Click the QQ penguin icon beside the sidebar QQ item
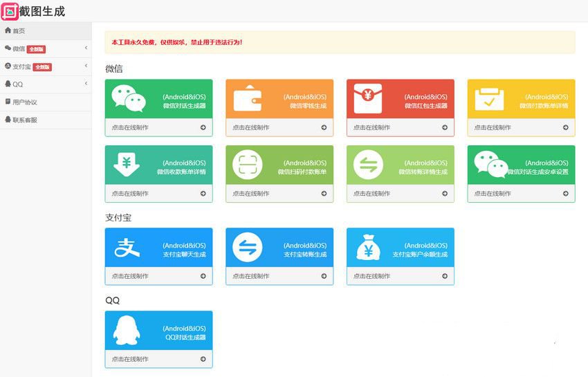The width and height of the screenshot is (588, 377). point(8,84)
